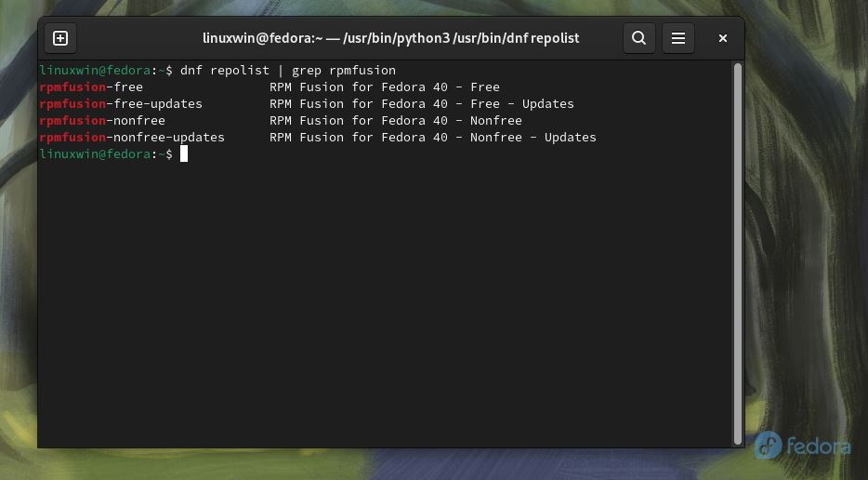Click the command 'dnf repolist | grep rpmfusion'

288,71
